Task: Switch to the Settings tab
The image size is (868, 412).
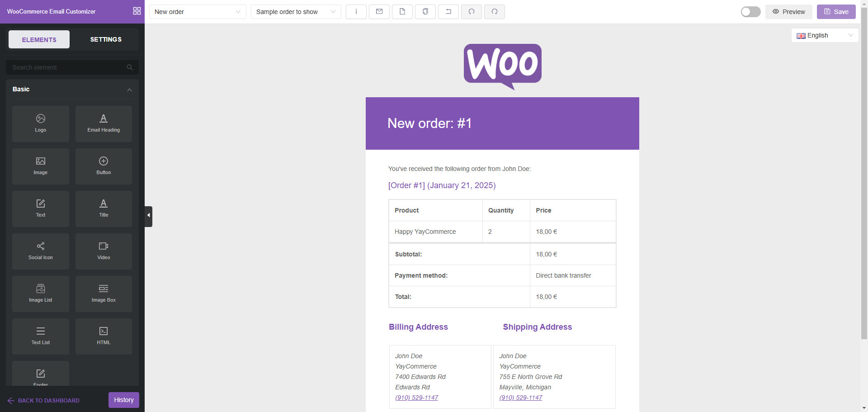Action: click(x=106, y=39)
